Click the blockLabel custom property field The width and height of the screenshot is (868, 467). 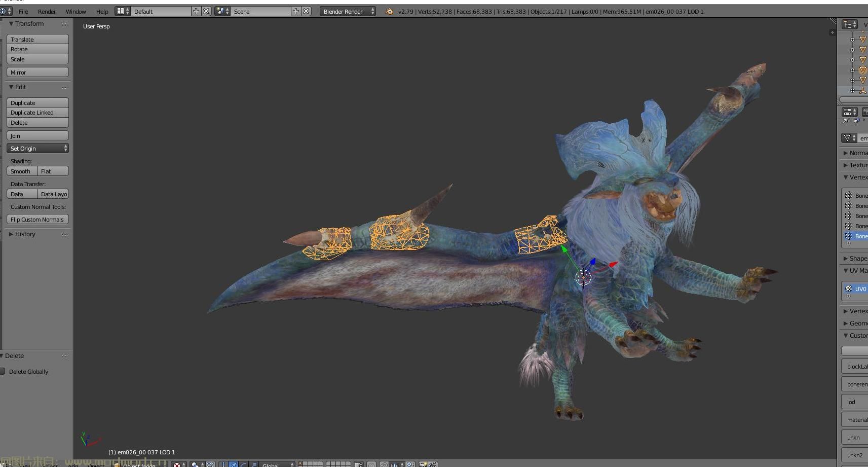(855, 366)
